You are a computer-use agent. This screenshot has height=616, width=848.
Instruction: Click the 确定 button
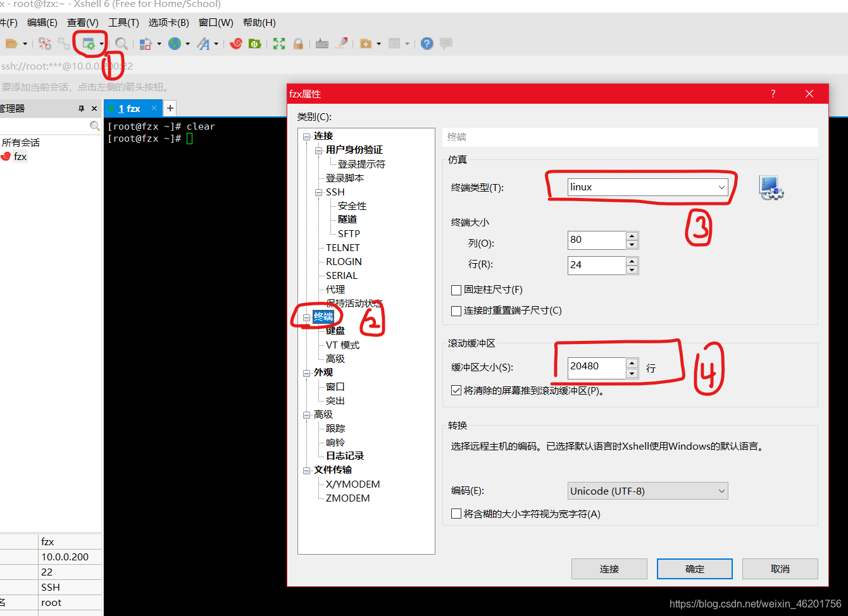(x=695, y=569)
